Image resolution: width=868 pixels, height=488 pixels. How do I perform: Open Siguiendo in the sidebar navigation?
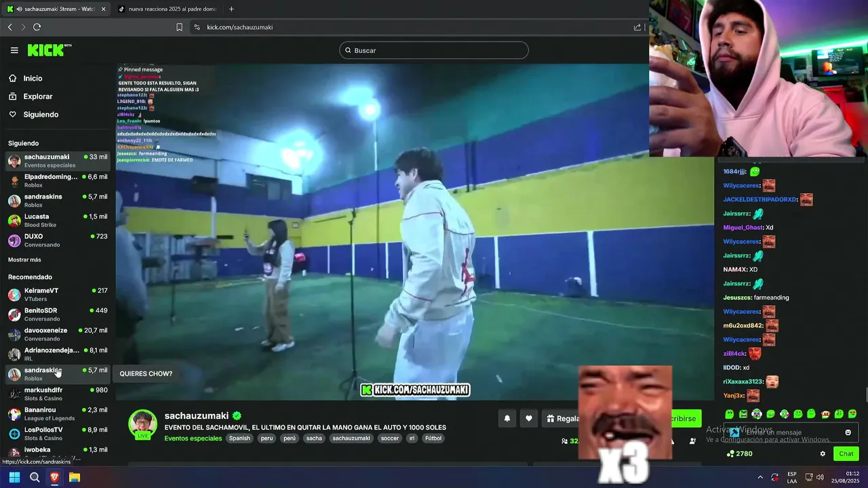tap(41, 115)
